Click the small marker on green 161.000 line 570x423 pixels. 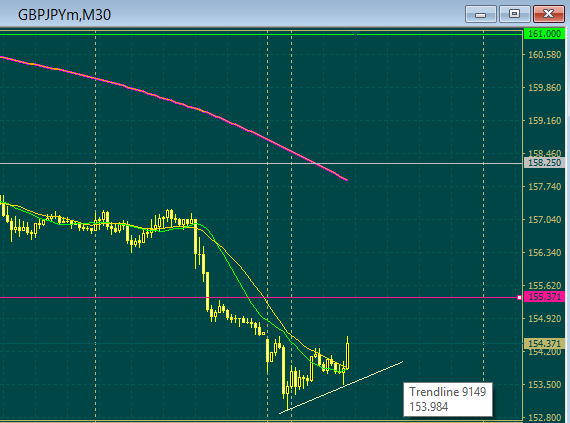point(356,34)
